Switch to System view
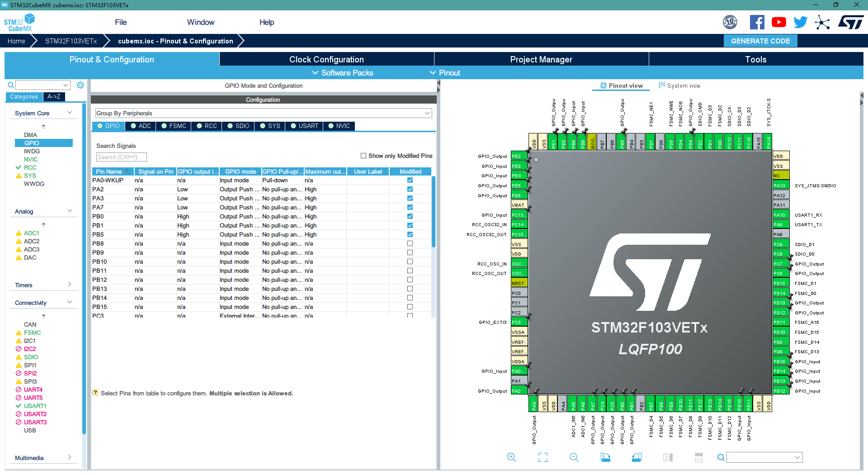The image size is (868, 475). (679, 85)
